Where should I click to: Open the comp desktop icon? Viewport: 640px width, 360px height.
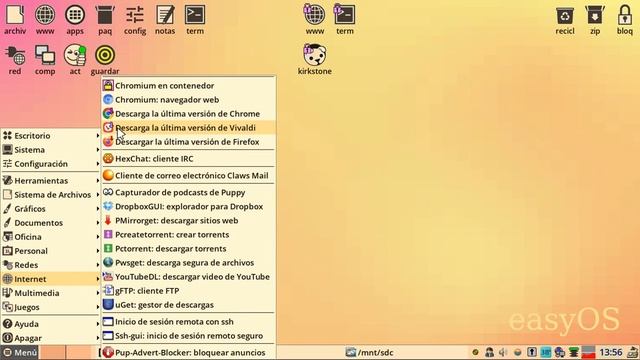[45, 60]
